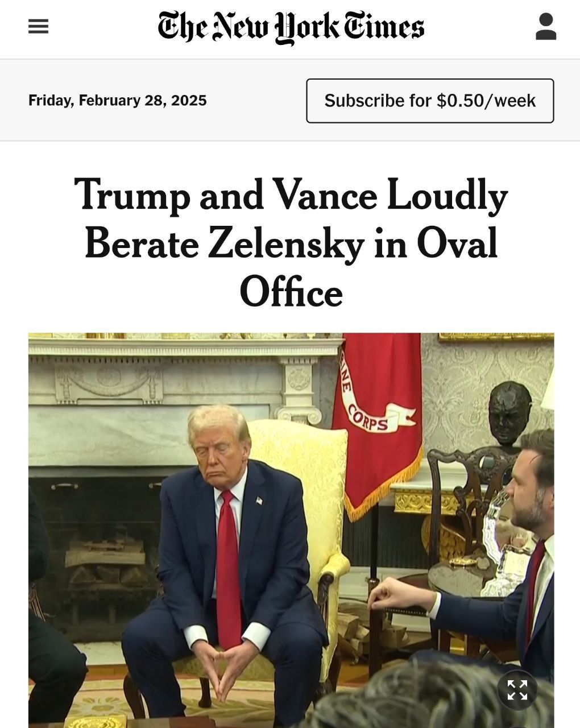Click the "Trump and Vance Loudly" headline line
580x728 pixels.
291,195
